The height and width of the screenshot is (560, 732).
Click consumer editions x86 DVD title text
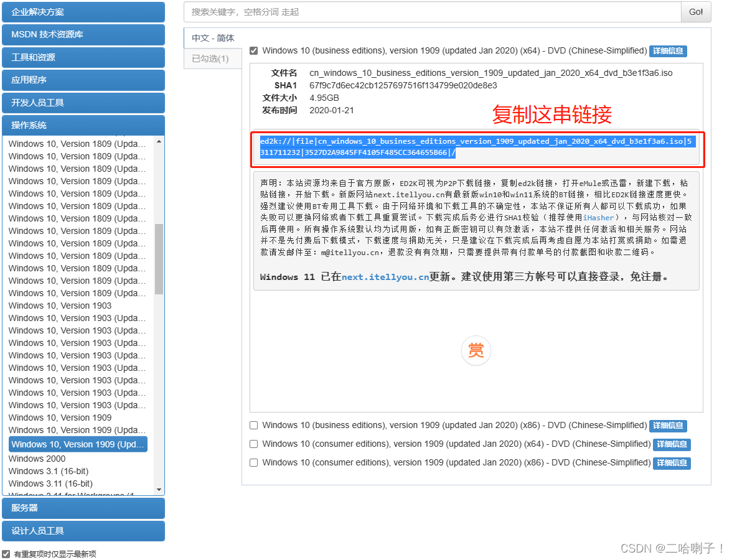(457, 462)
